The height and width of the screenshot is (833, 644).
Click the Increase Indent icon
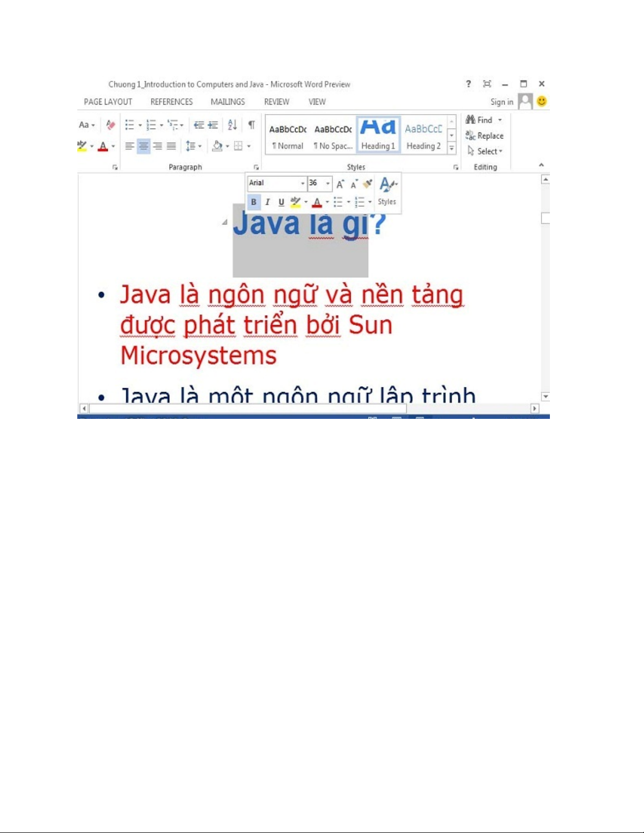pyautogui.click(x=213, y=125)
